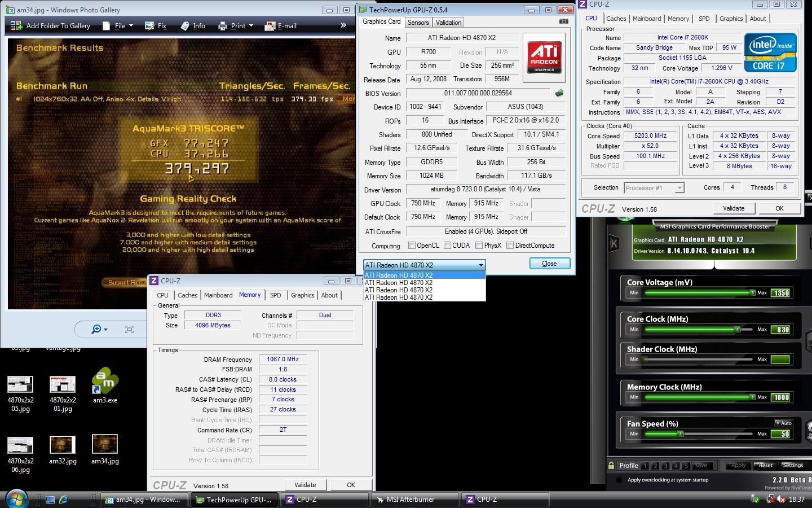Click the Afterburner profile lock icon
The width and height of the screenshot is (812, 508).
[x=611, y=466]
